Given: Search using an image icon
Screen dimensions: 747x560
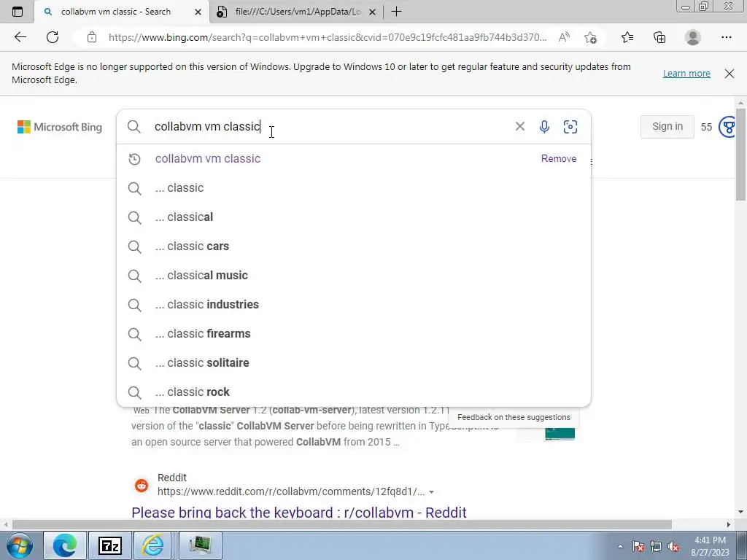Looking at the screenshot, I should pyautogui.click(x=570, y=127).
